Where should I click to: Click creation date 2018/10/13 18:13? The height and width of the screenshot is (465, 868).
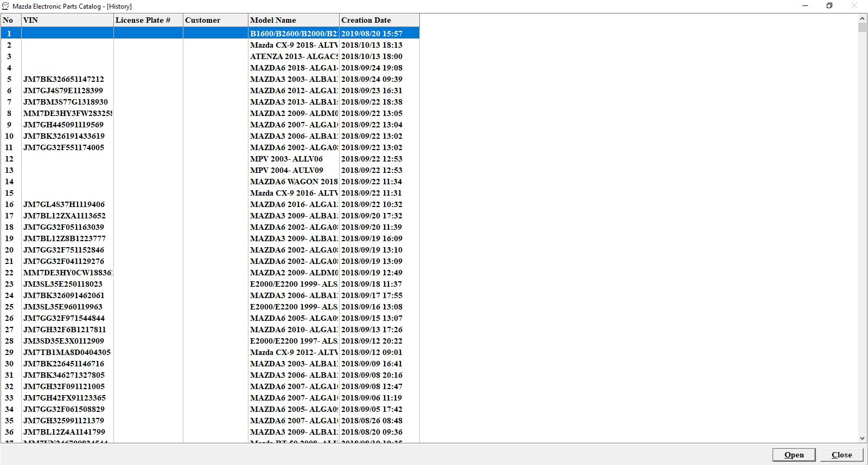click(x=372, y=45)
